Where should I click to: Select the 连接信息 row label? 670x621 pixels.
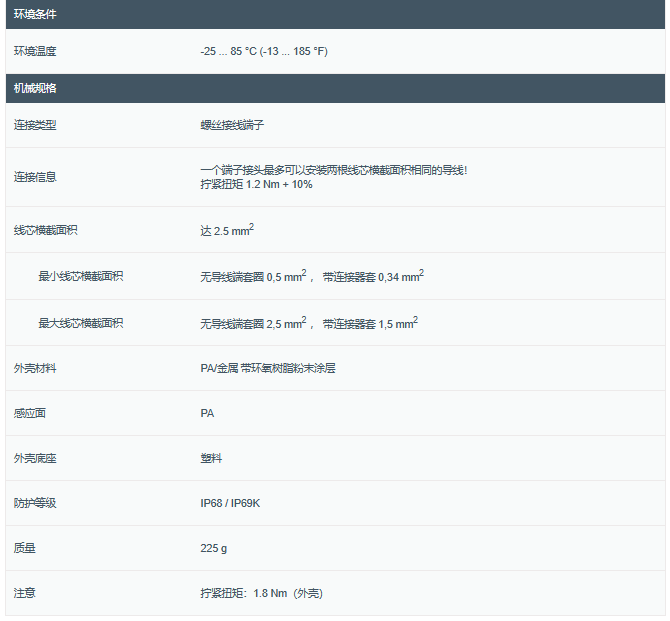[35, 177]
